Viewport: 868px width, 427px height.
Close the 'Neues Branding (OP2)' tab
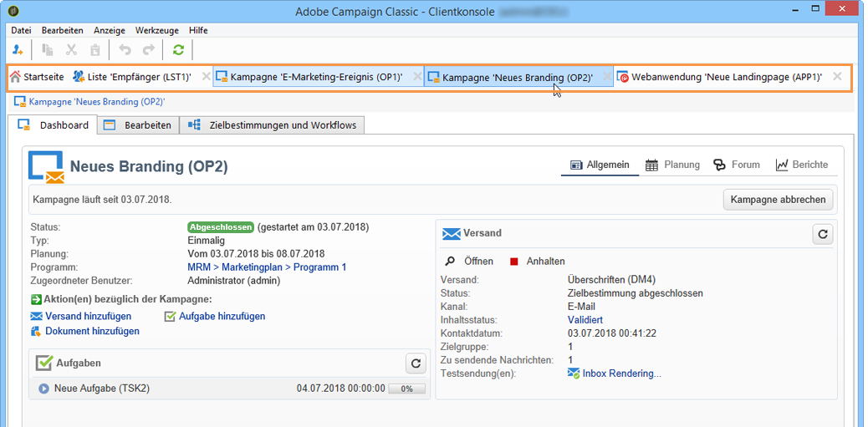607,77
